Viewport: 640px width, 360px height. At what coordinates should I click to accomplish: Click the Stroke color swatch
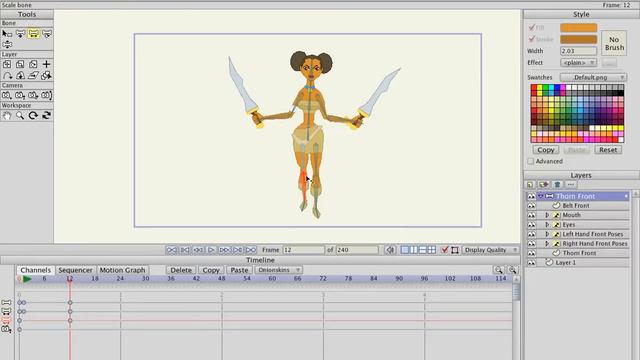click(578, 39)
